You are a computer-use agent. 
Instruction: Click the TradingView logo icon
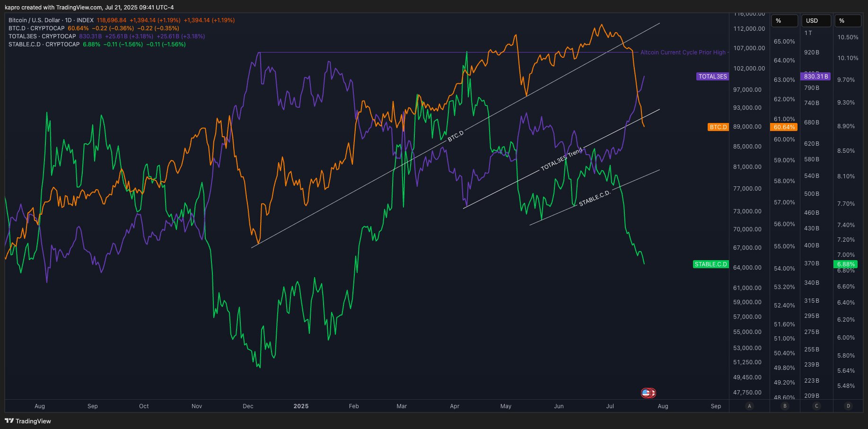click(9, 420)
